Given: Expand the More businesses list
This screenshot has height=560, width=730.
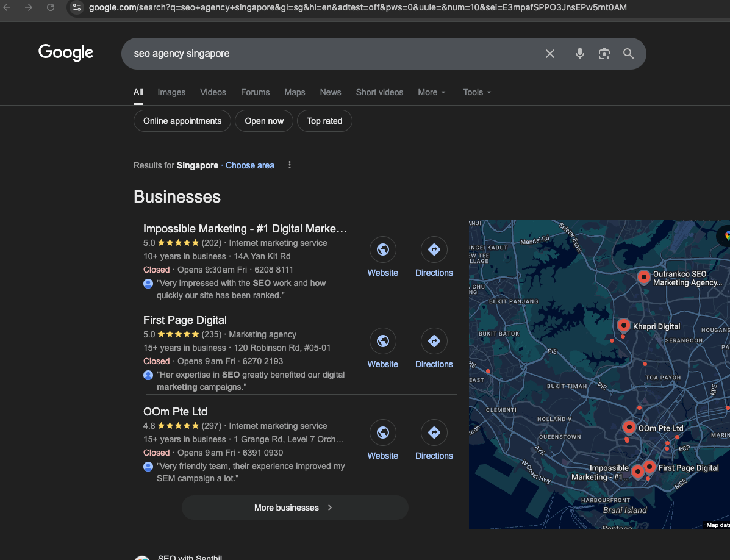Looking at the screenshot, I should [x=295, y=508].
